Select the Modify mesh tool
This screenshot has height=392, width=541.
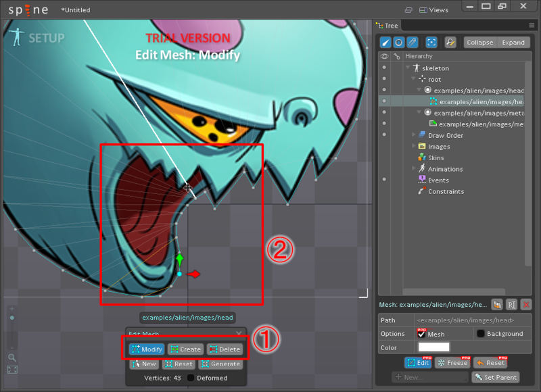147,349
